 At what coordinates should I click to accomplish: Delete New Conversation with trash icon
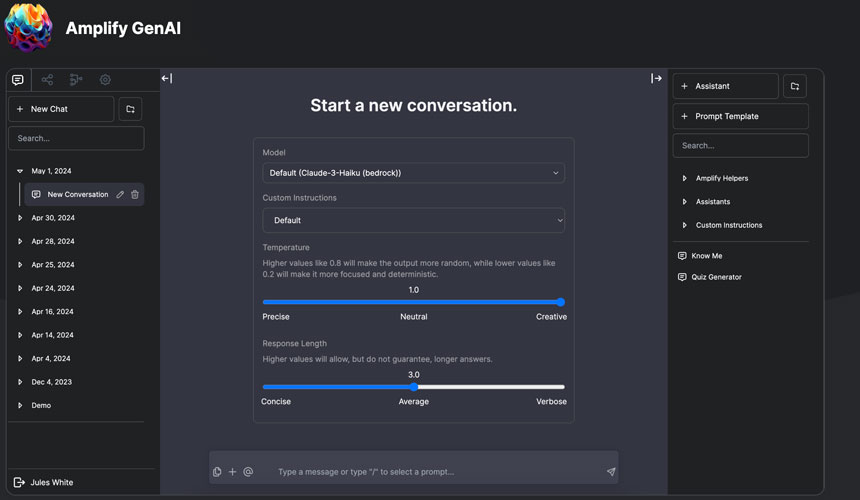(x=135, y=195)
